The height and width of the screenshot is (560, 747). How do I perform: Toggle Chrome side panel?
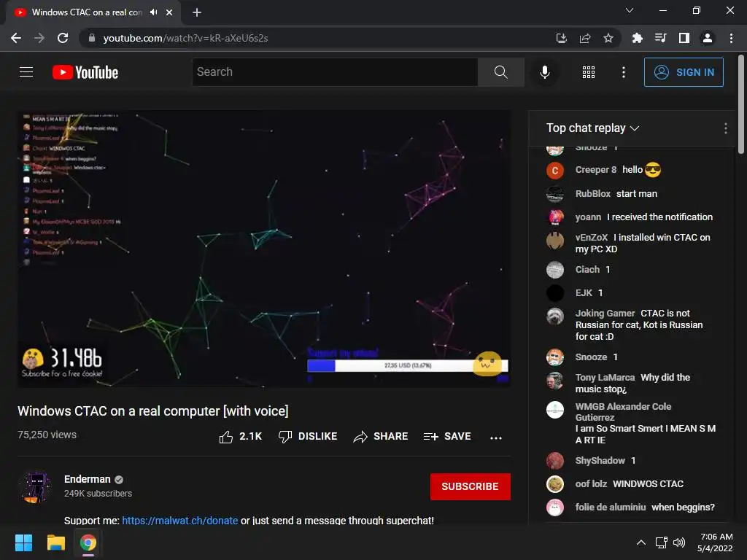[x=684, y=38]
